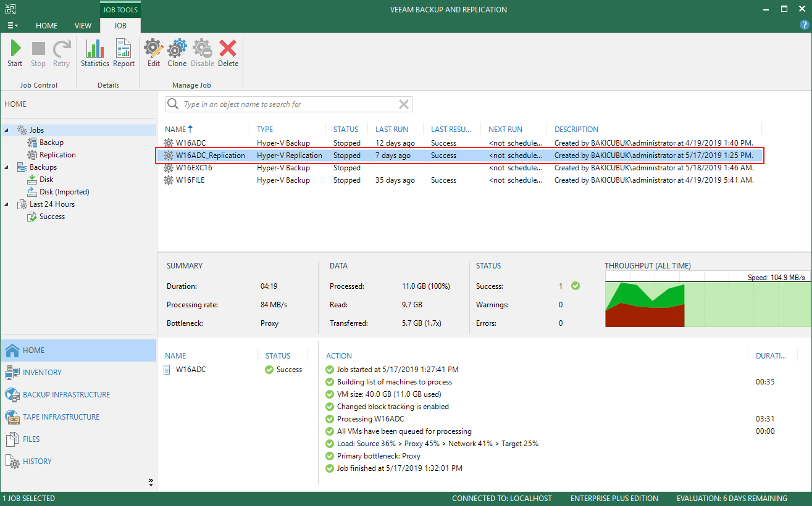Click 'Changed block tracking is enabled' entry

coord(393,407)
